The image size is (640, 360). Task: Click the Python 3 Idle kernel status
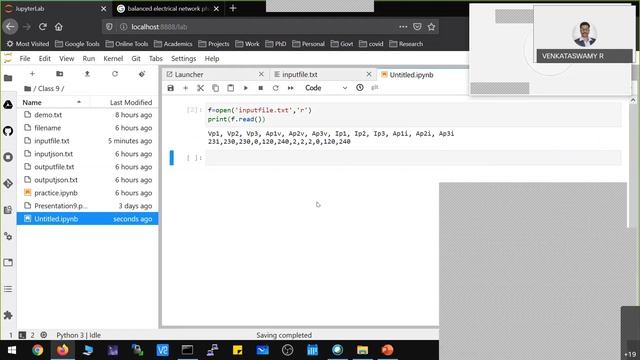(78, 335)
